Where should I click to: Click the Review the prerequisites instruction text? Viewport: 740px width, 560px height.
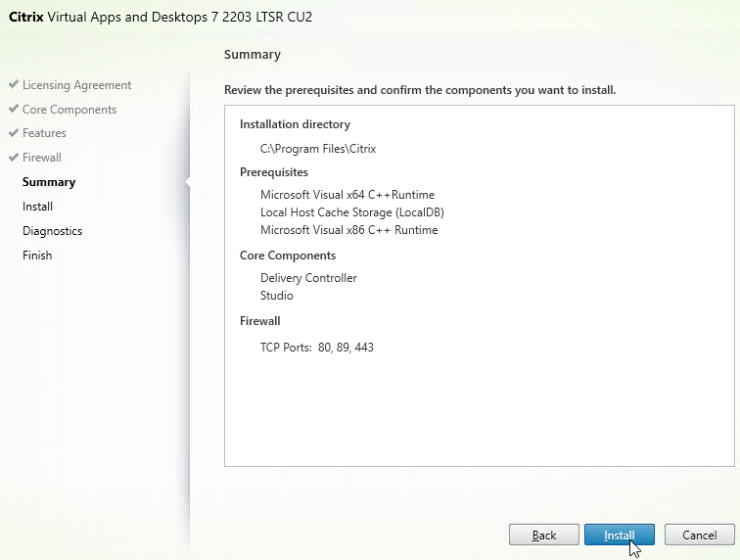point(420,90)
